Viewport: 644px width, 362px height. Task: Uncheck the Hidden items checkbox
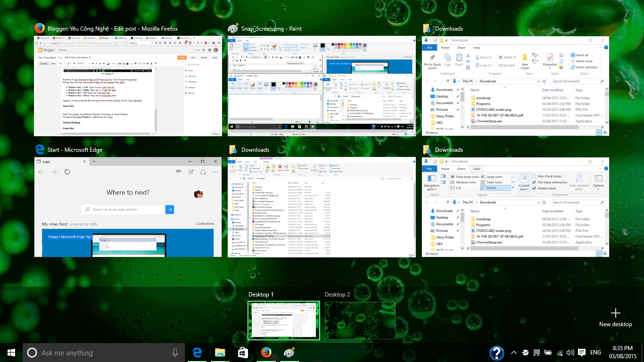tap(534, 188)
